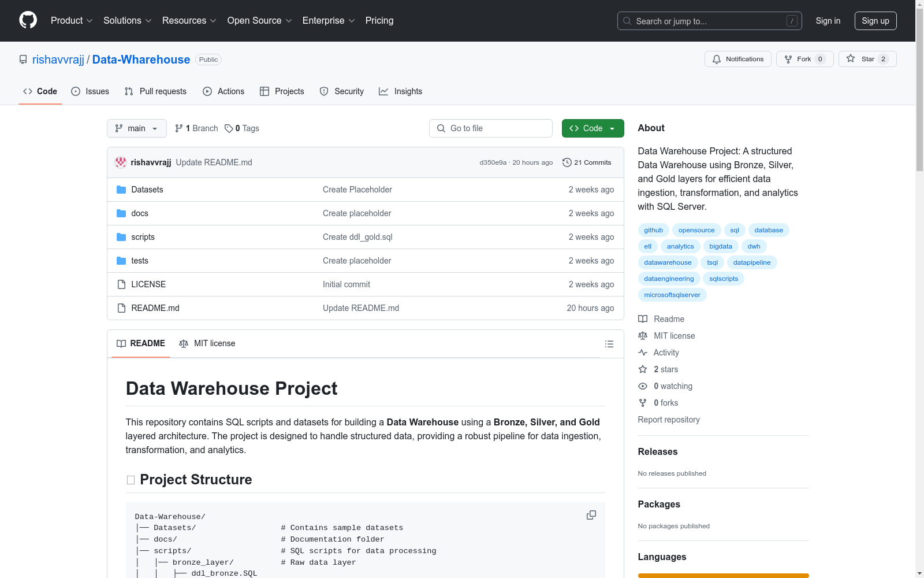Open the Data-Wharehouse repository name link
Image resolution: width=924 pixels, height=578 pixels.
[x=141, y=60]
